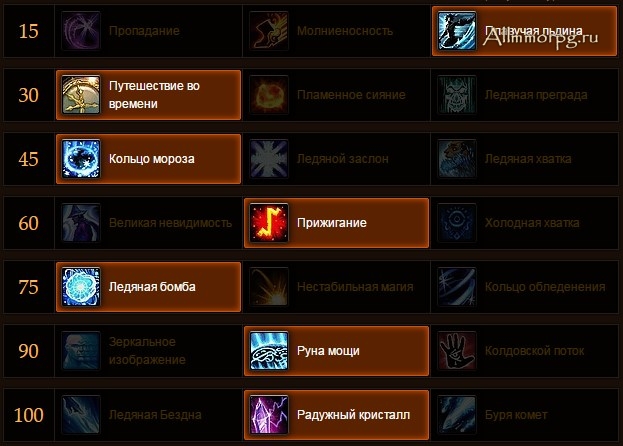Image resolution: width=623 pixels, height=446 pixels.
Task: Select the Ледяная бомба icon
Action: [81, 287]
